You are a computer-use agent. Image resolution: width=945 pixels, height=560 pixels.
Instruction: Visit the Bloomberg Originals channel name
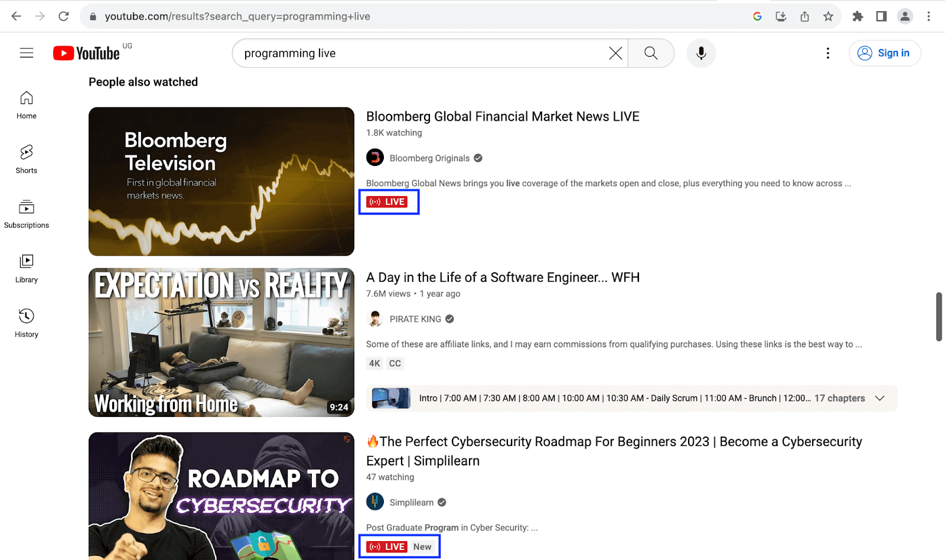point(429,158)
